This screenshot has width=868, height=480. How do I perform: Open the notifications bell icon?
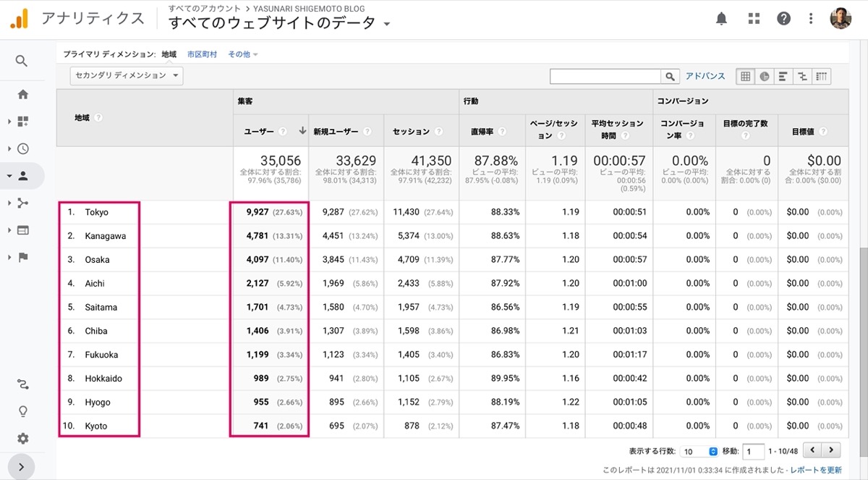(x=721, y=19)
